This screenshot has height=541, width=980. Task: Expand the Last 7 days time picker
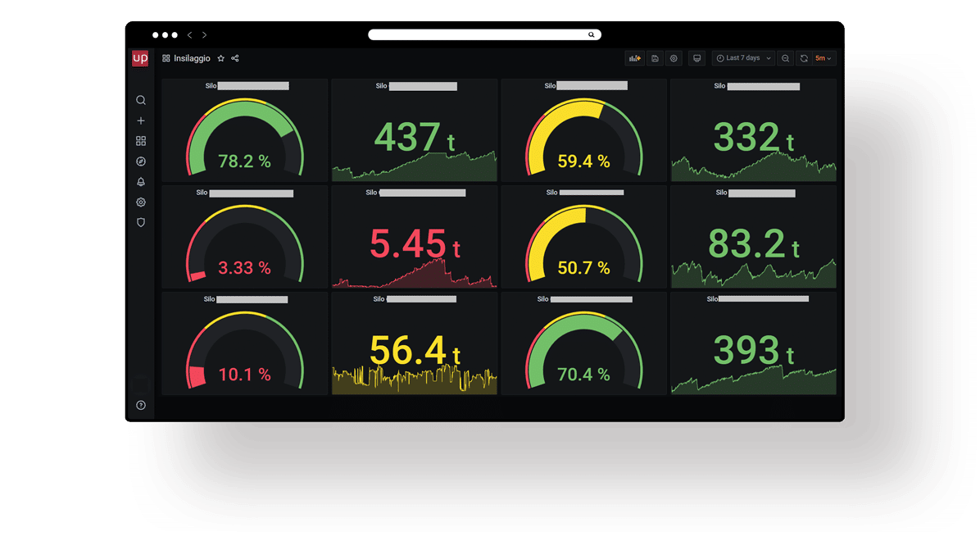pyautogui.click(x=743, y=58)
